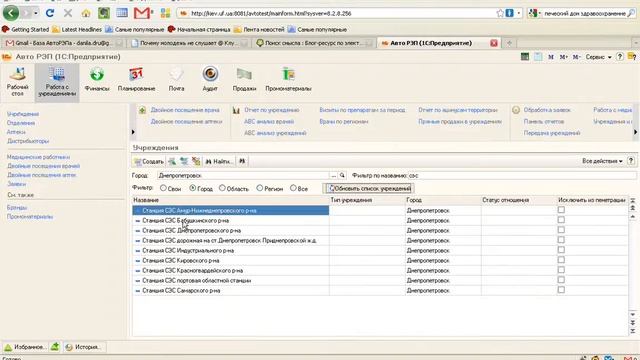Select the Свои filter radio button
This screenshot has height=360, width=640.
[163, 188]
